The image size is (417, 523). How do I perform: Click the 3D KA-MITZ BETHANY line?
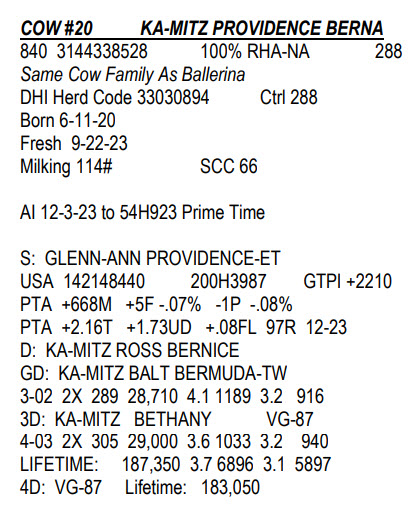(167, 420)
